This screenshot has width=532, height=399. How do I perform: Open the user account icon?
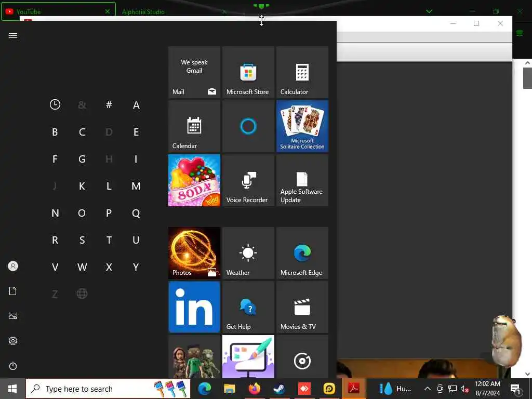tap(13, 266)
